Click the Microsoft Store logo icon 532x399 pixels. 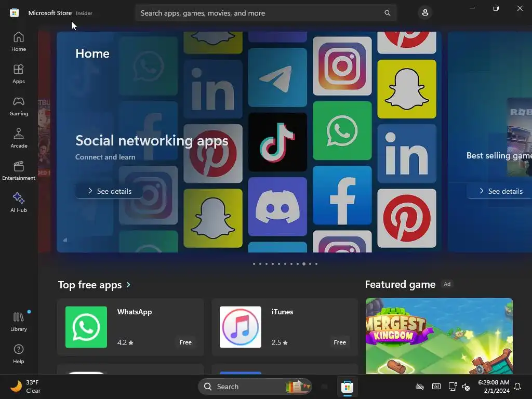click(14, 13)
